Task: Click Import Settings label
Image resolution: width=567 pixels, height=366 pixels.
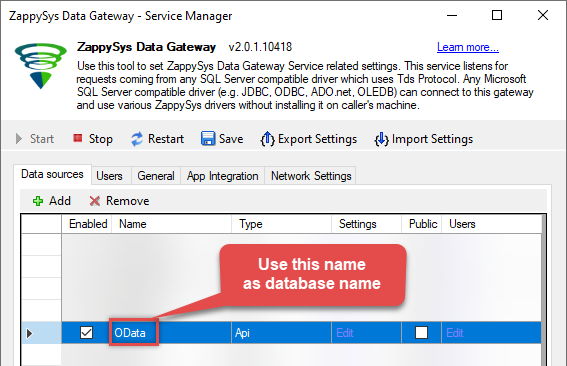Action: (432, 139)
